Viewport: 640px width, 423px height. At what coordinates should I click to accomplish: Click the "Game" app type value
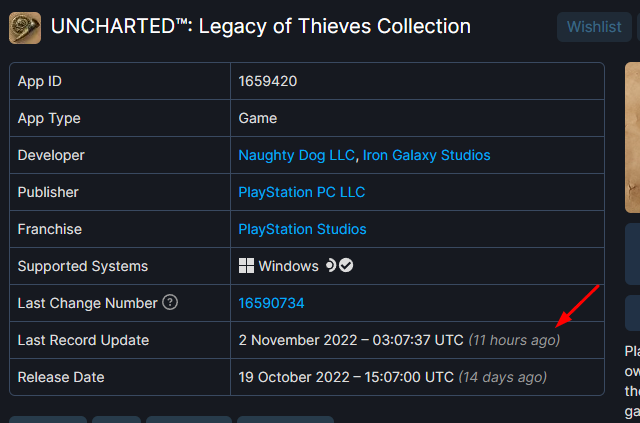click(x=258, y=118)
